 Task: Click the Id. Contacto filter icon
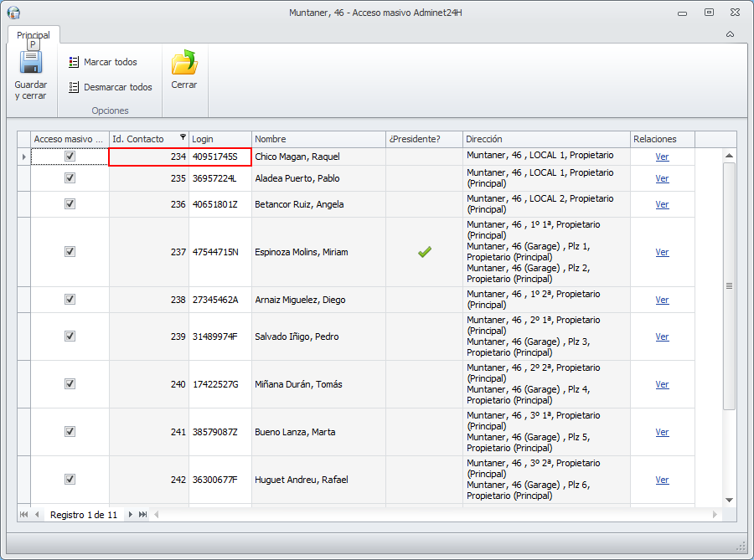click(x=183, y=137)
